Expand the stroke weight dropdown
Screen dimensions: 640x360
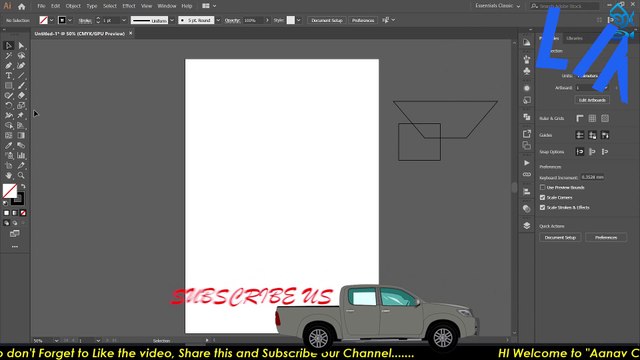(x=124, y=20)
